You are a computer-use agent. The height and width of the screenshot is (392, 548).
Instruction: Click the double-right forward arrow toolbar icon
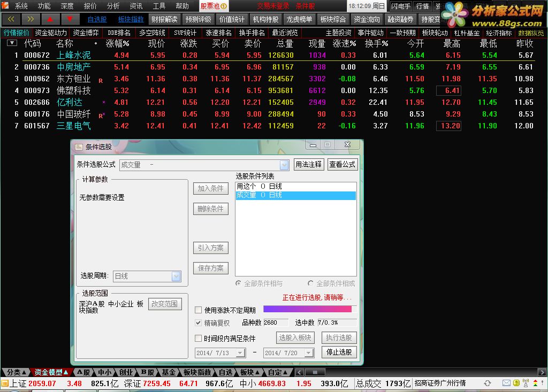31,19
